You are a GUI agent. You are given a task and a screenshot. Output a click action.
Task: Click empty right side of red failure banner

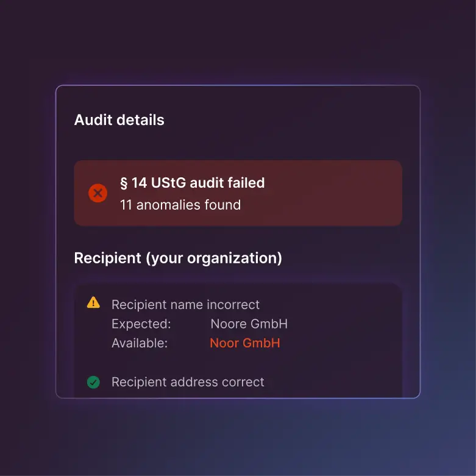point(341,193)
